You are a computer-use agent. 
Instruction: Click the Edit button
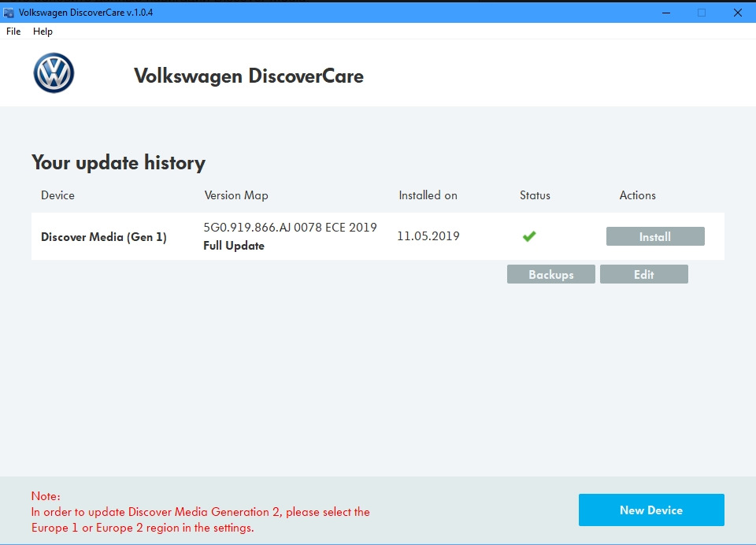pos(643,274)
